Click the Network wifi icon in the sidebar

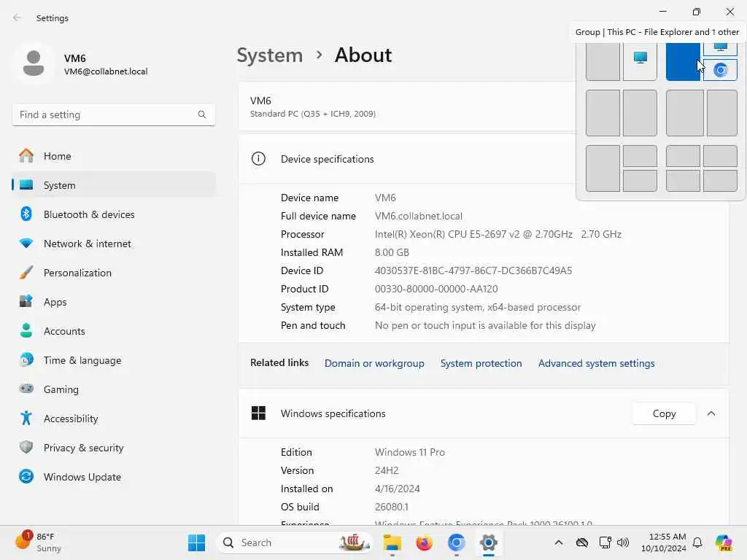click(x=26, y=244)
